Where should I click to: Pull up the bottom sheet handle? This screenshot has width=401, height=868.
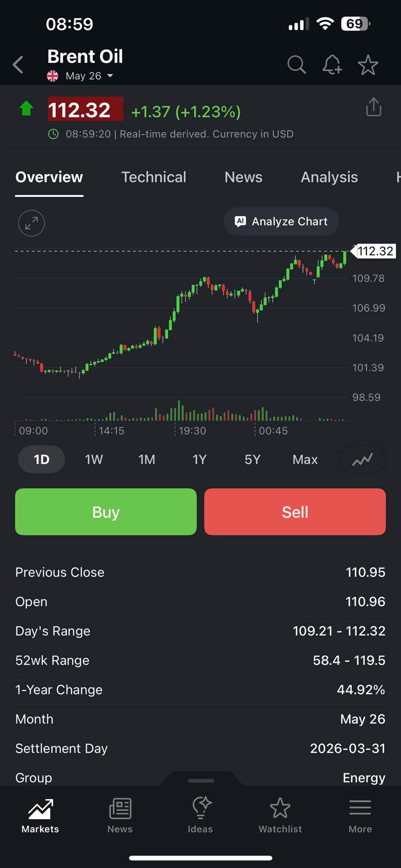201,780
